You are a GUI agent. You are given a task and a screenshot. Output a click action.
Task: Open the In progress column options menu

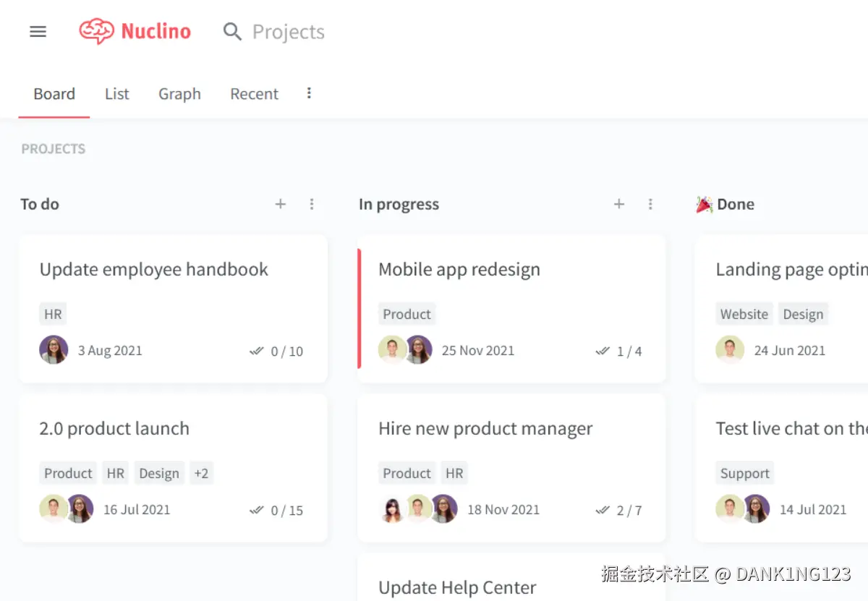pyautogui.click(x=650, y=204)
